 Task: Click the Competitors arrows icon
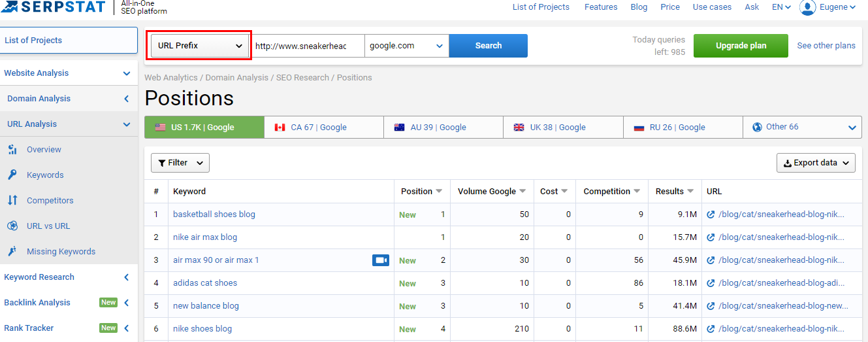12,201
